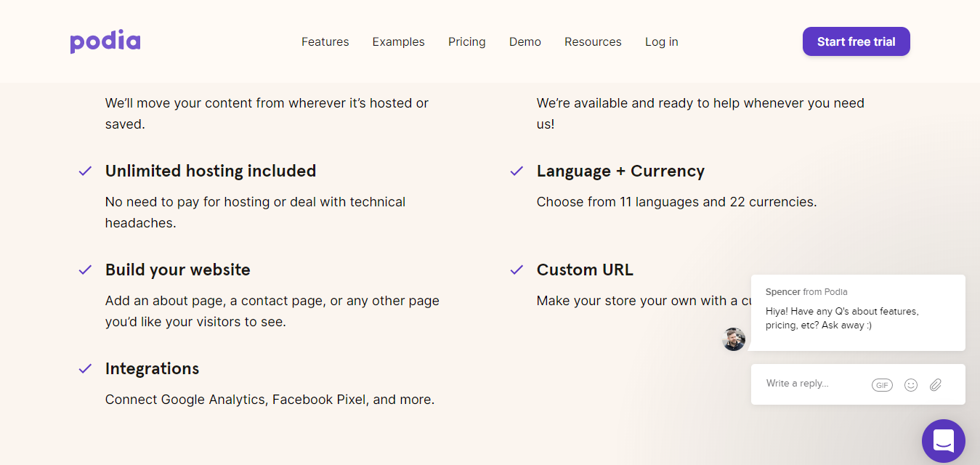Viewport: 980px width, 465px height.
Task: Click the round Intercom chat launcher
Action: coord(943,441)
